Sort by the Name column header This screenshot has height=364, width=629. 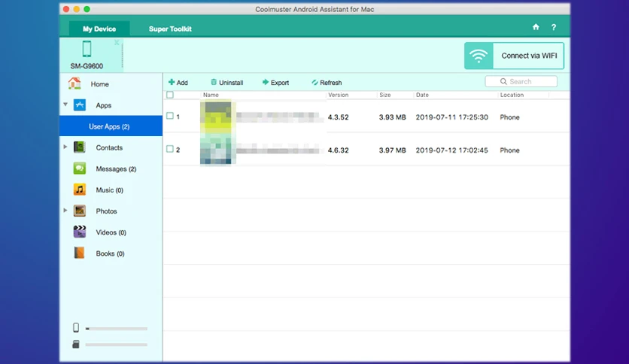211,95
